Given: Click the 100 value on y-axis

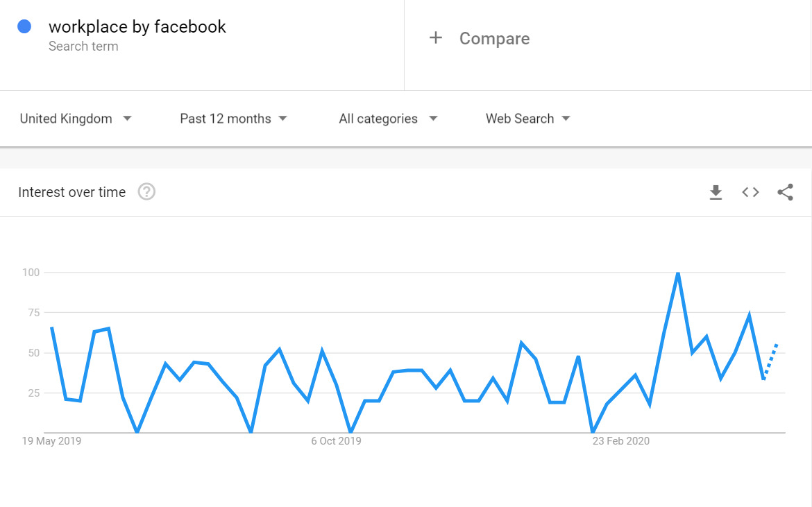Looking at the screenshot, I should pos(31,272).
